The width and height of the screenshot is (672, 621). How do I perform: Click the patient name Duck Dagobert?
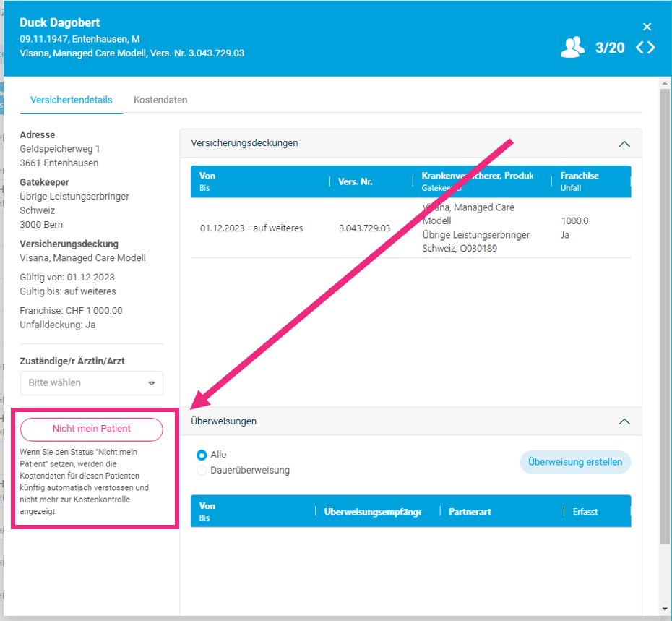point(59,22)
